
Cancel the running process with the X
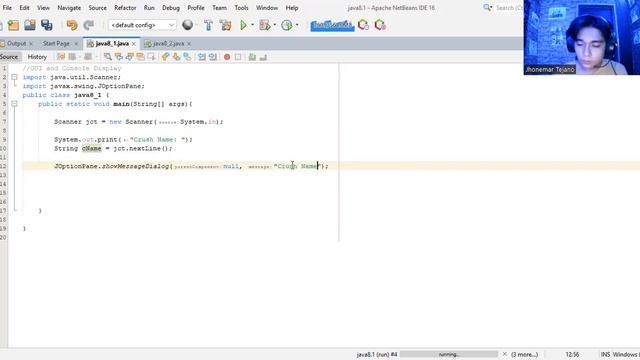coord(504,354)
